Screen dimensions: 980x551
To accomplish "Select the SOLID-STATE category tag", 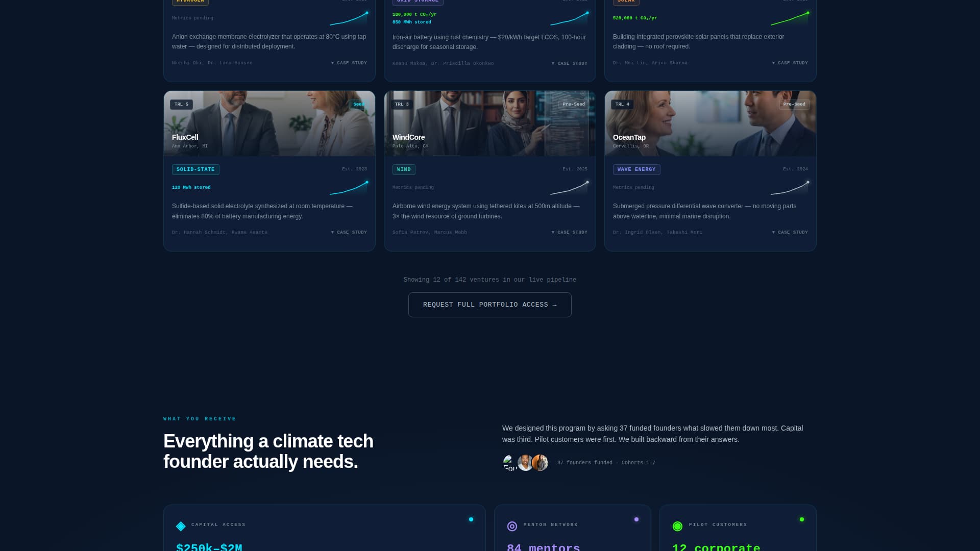I will (x=195, y=169).
